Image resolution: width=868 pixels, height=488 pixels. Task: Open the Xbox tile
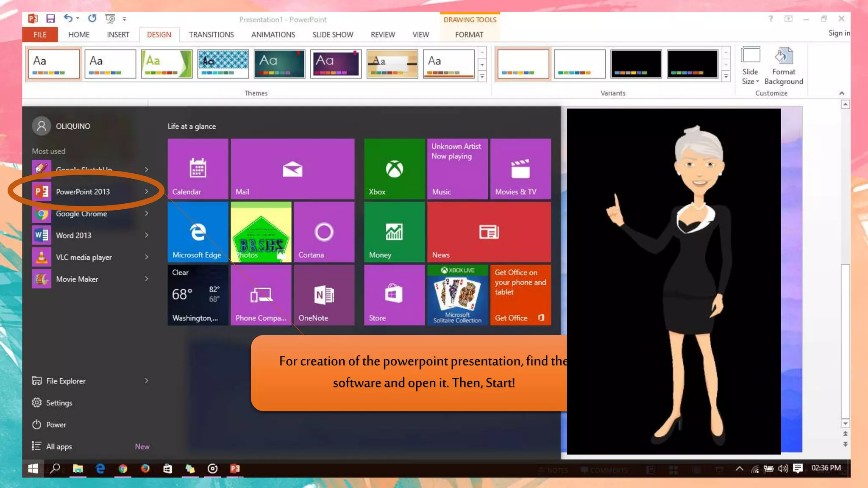394,169
